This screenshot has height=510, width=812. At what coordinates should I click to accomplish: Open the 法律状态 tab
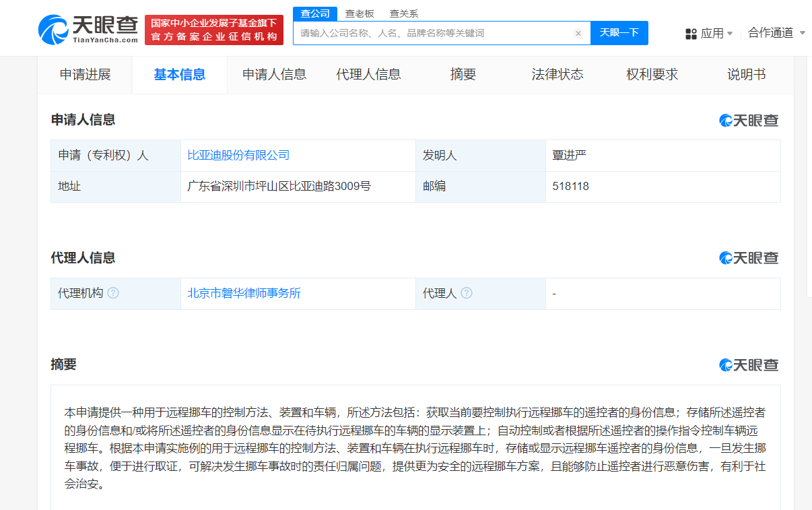(556, 74)
